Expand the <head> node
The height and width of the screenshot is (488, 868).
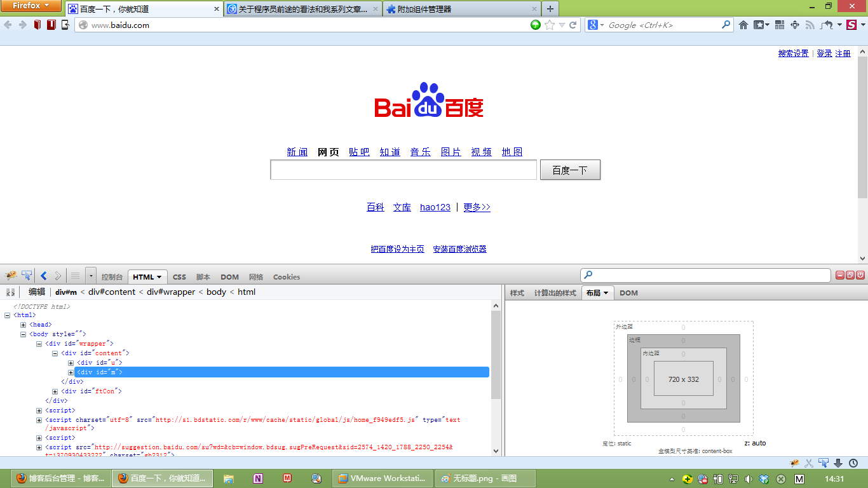pyautogui.click(x=24, y=325)
